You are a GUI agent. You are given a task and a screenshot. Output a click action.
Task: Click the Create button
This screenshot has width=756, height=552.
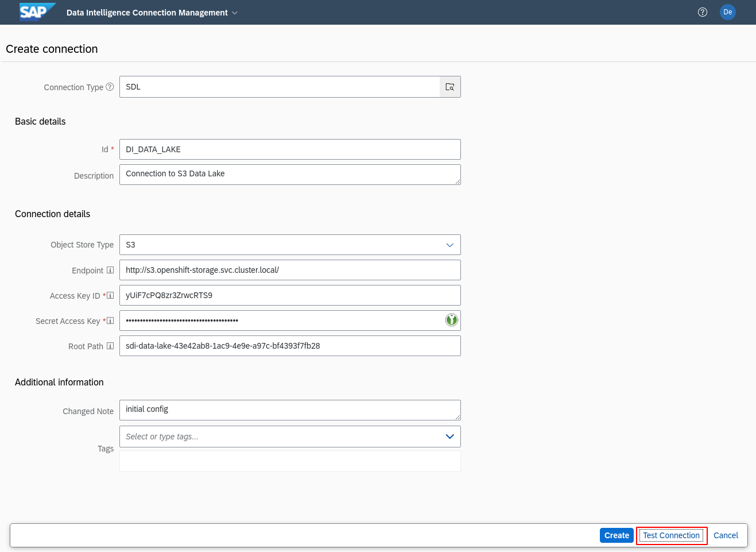[x=617, y=535]
